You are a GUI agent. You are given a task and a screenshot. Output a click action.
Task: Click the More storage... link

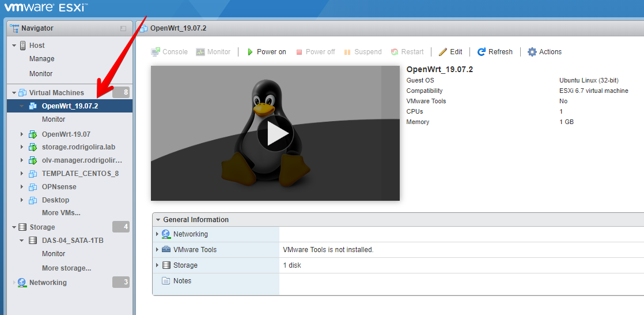[66, 268]
